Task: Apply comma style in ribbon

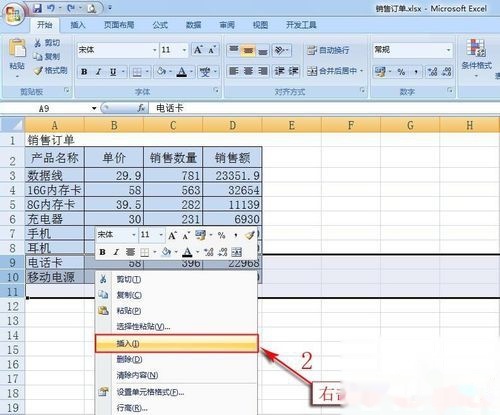Action: pos(416,71)
